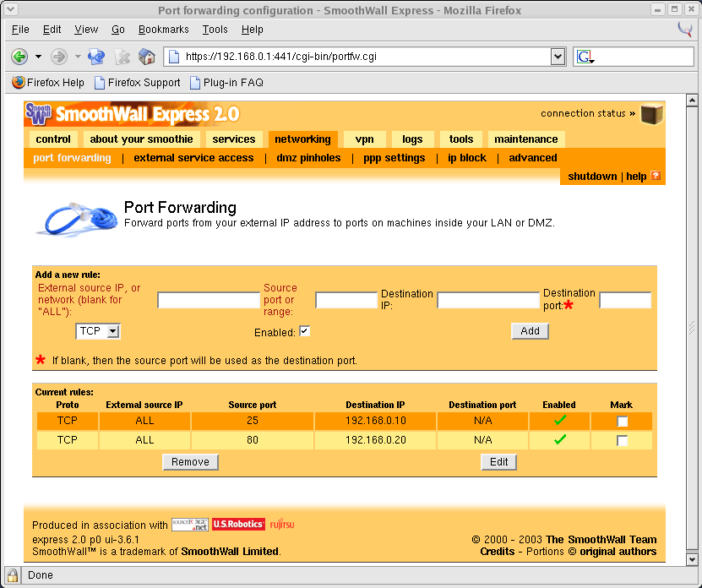This screenshot has width=702, height=588.
Task: Open the File menu
Action: 20,30
